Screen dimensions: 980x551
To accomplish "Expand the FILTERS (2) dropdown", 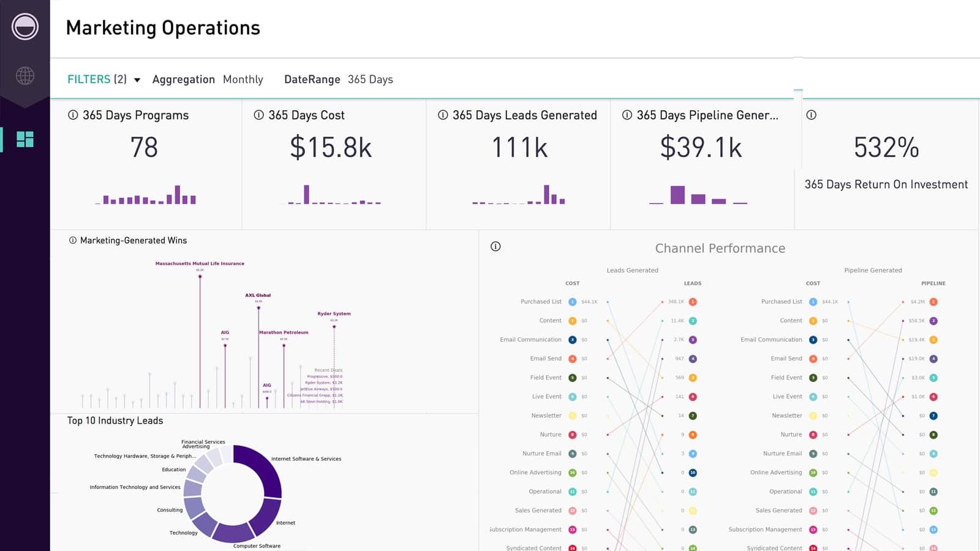I will [104, 80].
